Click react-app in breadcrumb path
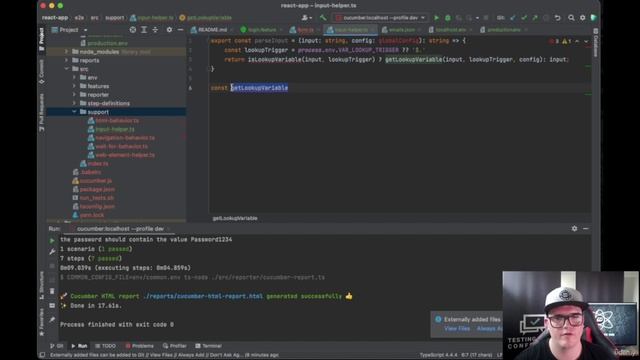Viewport: 640px width, 360px height. (55, 18)
